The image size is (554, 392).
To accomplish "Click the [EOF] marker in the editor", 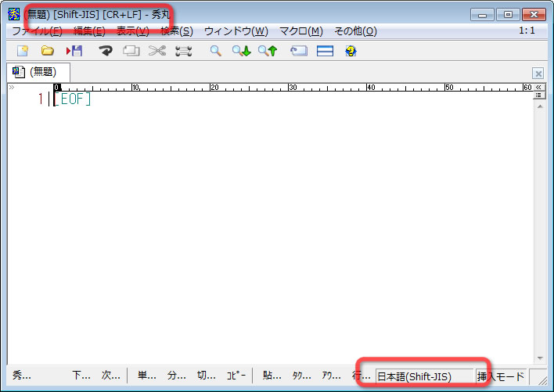I will [73, 99].
